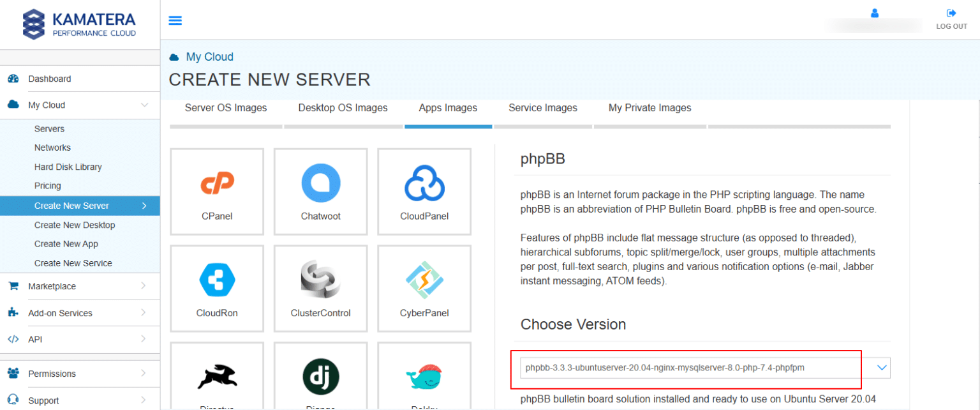Click the Add-on Services puzzle icon
980x410 pixels.
point(13,313)
